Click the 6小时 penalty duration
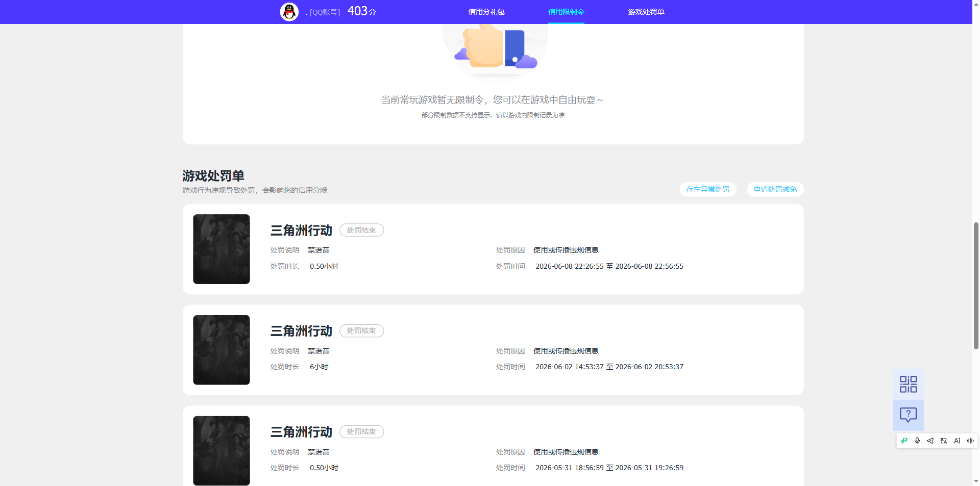The width and height of the screenshot is (980, 486). pyautogui.click(x=319, y=367)
